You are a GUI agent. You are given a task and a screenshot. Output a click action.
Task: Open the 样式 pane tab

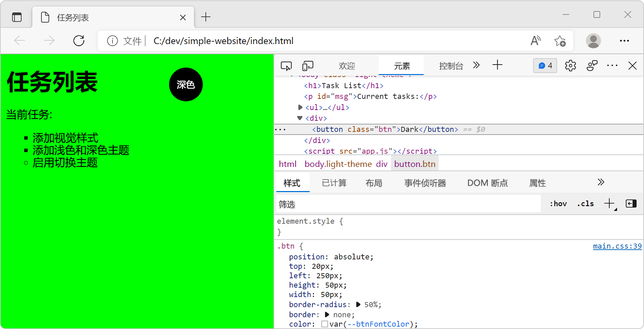tap(292, 183)
